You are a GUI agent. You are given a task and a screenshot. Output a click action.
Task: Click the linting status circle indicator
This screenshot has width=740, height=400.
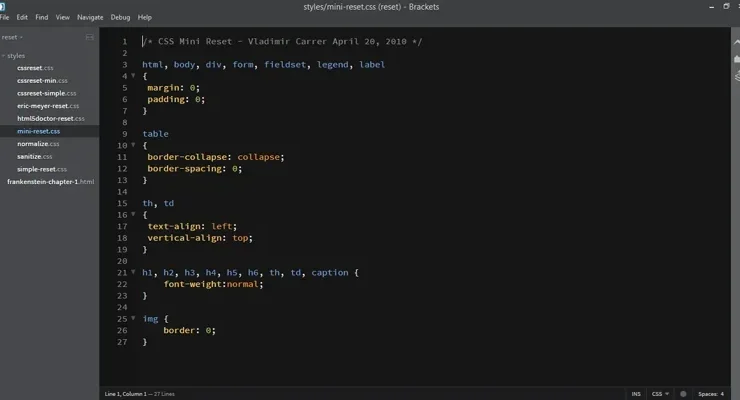click(683, 394)
